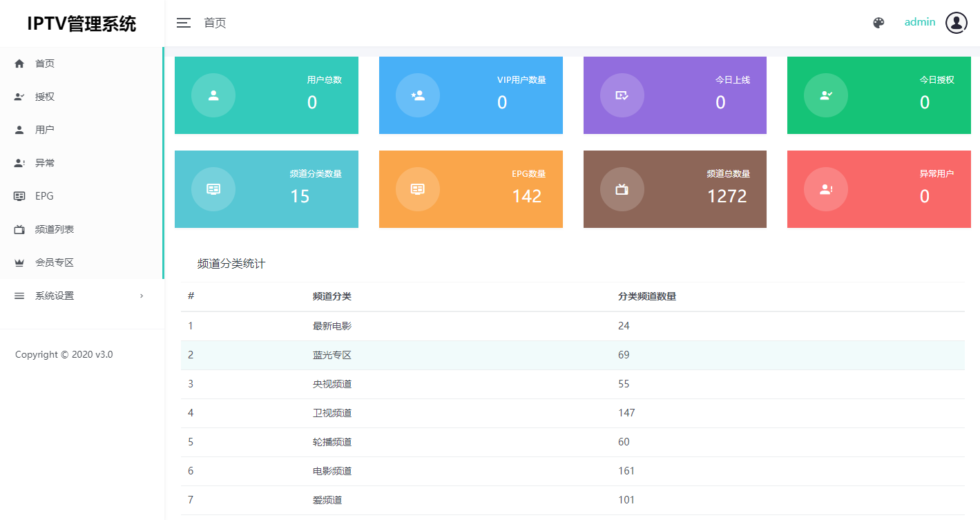Select the teal 用户总数 stat card
980x520 pixels.
(267, 95)
